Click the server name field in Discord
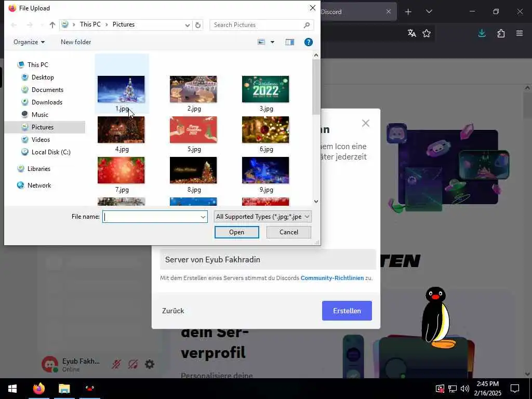Viewport: 532px width, 399px height. [268, 260]
